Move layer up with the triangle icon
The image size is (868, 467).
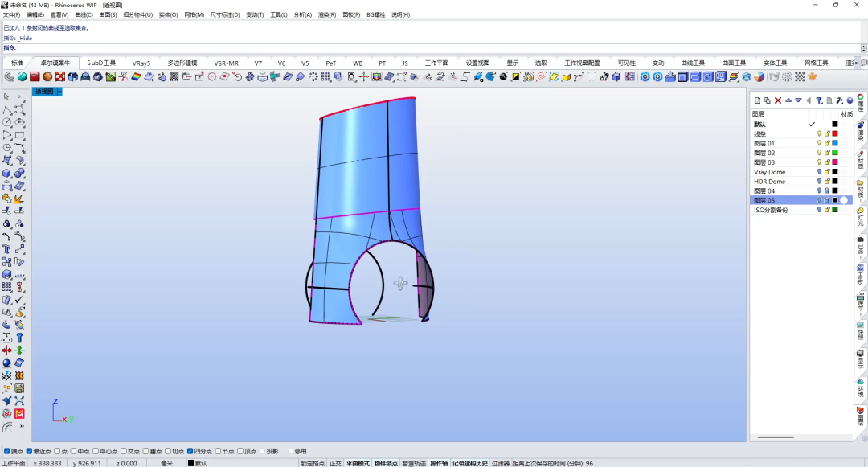pos(788,100)
